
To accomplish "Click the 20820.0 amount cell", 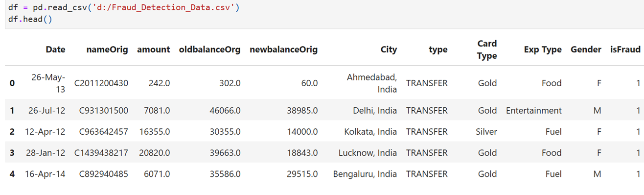I will [x=154, y=153].
